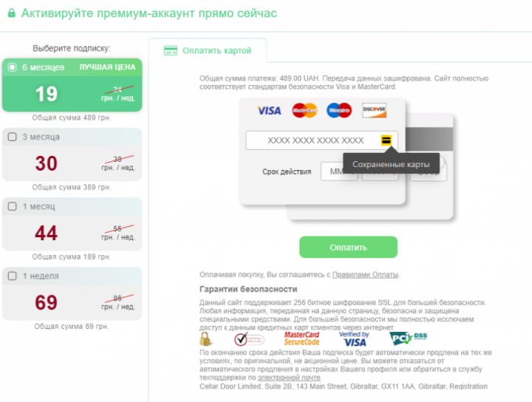Check the 3 months subscription option
The image size is (532, 402).
click(x=12, y=137)
